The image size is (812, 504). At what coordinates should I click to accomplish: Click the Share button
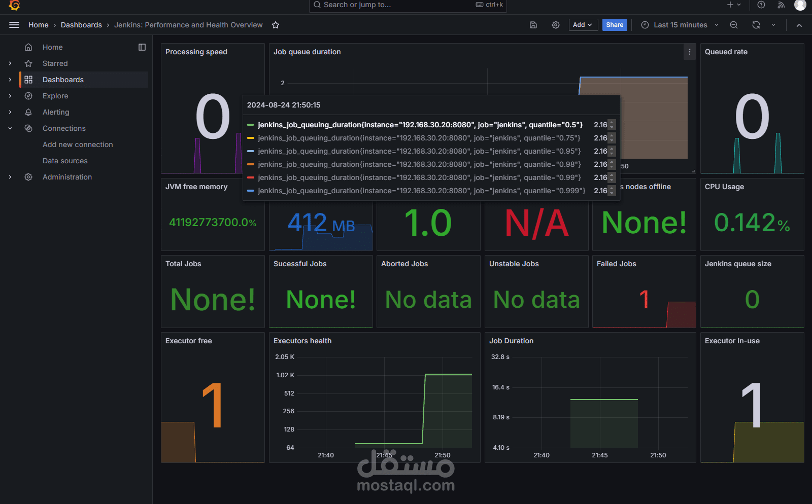tap(615, 25)
